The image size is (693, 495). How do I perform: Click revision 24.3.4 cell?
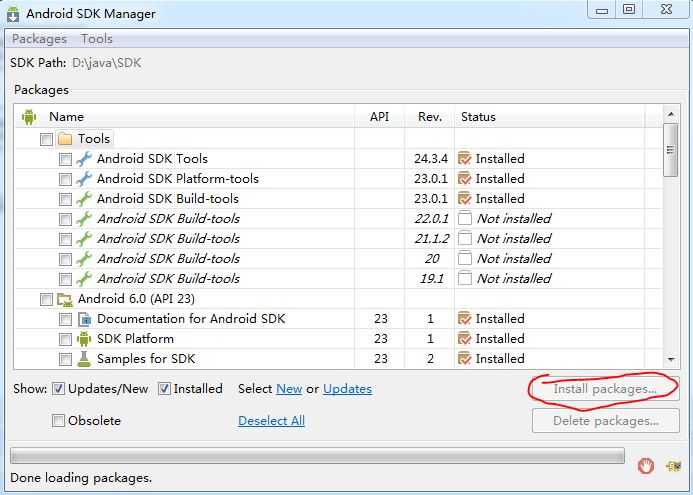pos(430,159)
